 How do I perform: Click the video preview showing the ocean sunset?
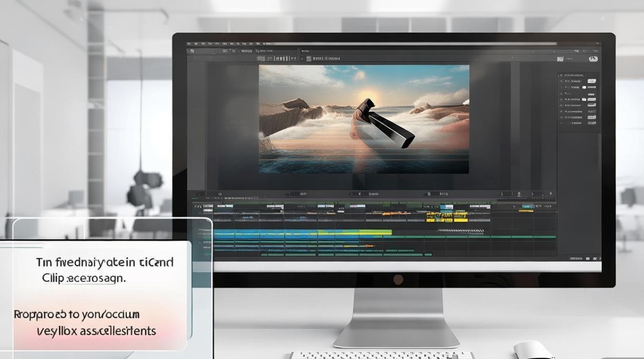click(x=364, y=119)
